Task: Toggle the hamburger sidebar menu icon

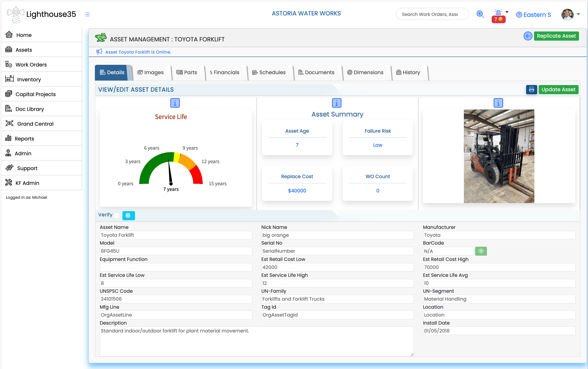Action: pos(87,14)
